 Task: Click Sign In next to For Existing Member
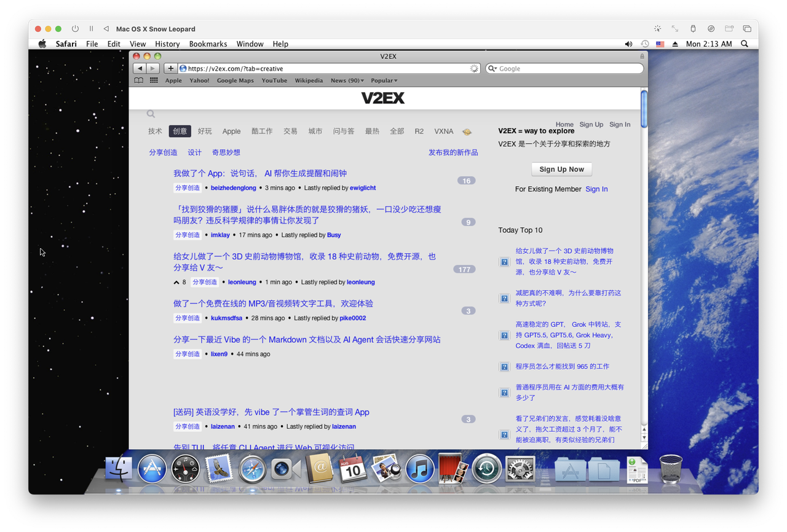(x=596, y=189)
